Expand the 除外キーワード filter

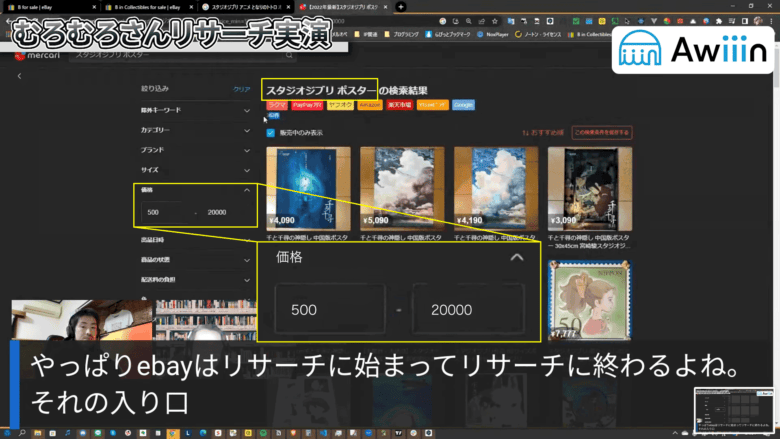click(195, 110)
